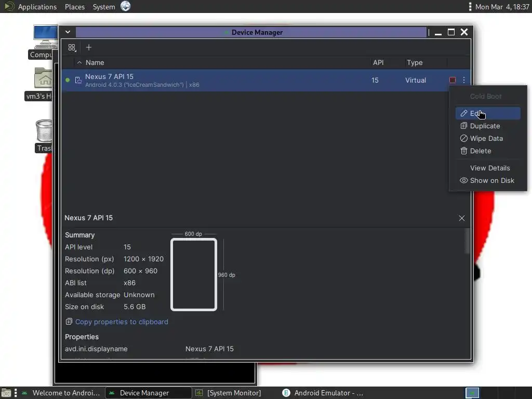Click the copy icon beside clipboard link
Screen dimensions: 532x399
click(x=69, y=322)
